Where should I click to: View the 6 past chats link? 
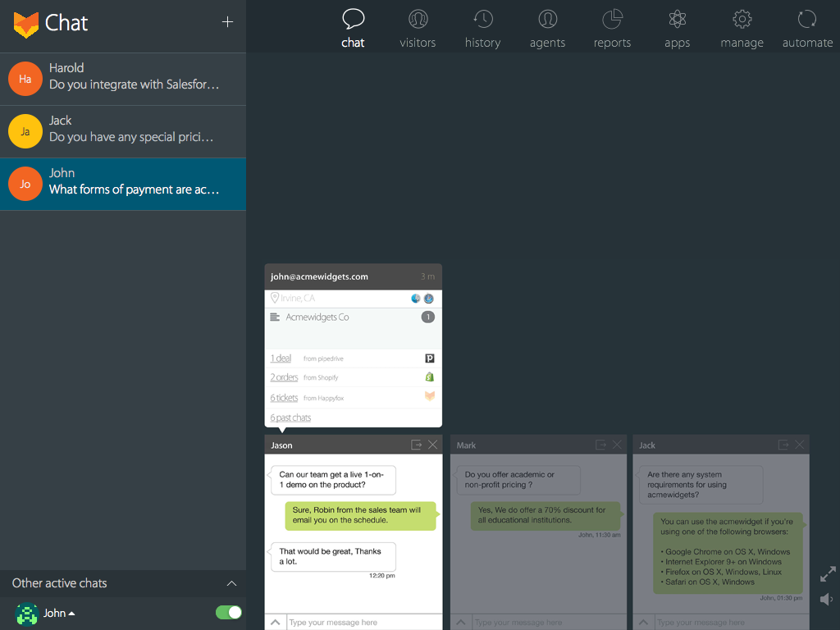pyautogui.click(x=290, y=418)
